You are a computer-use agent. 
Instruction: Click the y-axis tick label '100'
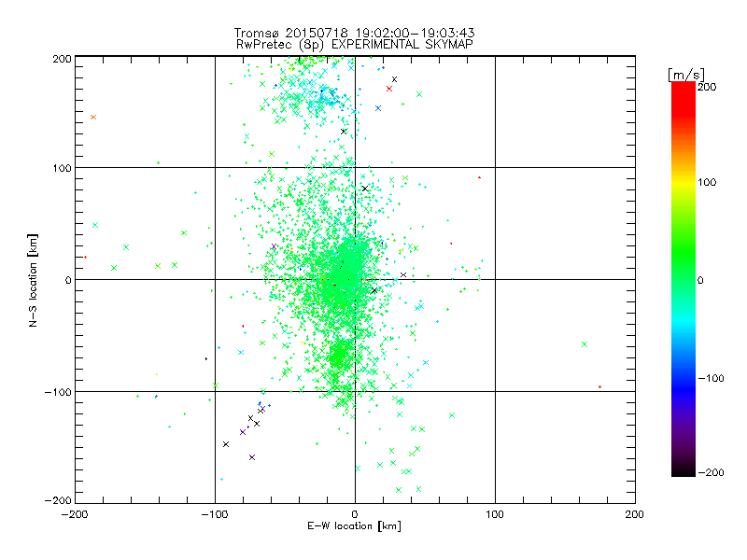62,168
